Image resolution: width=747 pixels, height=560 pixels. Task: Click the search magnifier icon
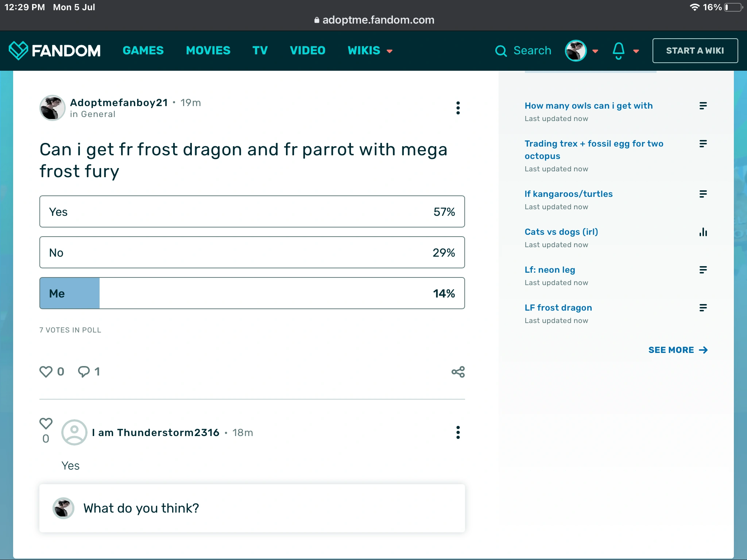501,51
